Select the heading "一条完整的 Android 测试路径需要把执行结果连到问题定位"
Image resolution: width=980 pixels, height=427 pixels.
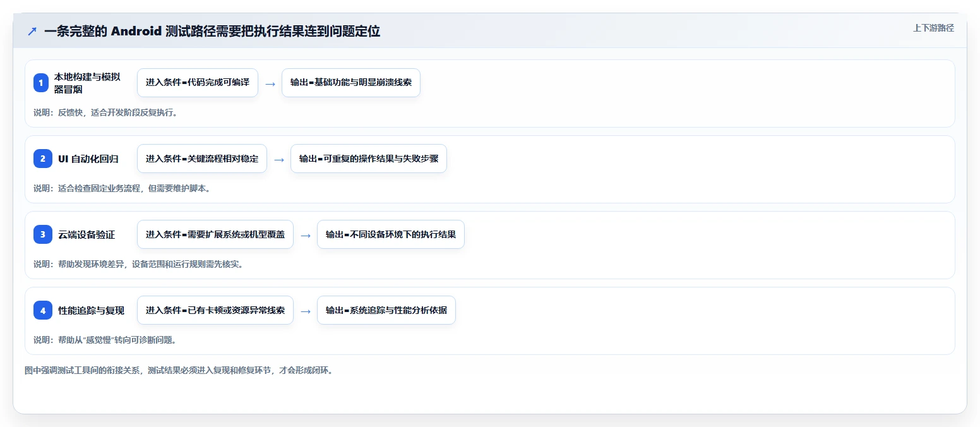click(212, 31)
